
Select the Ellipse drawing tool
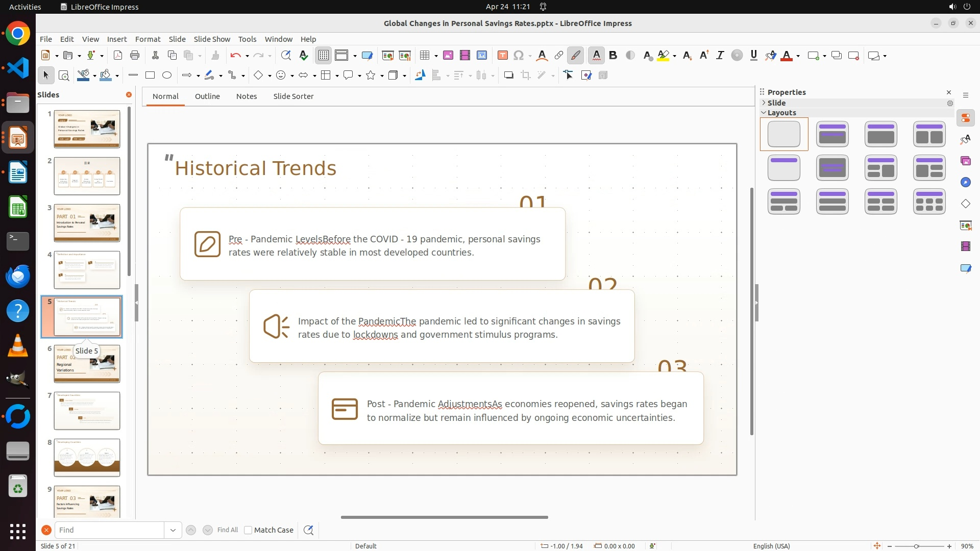[167, 75]
